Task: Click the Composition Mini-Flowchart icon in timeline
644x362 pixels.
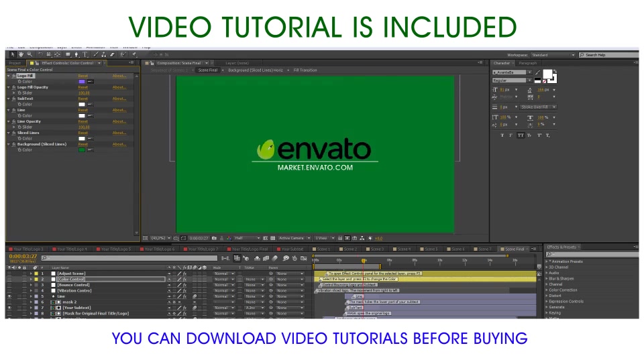Action: click(225, 258)
